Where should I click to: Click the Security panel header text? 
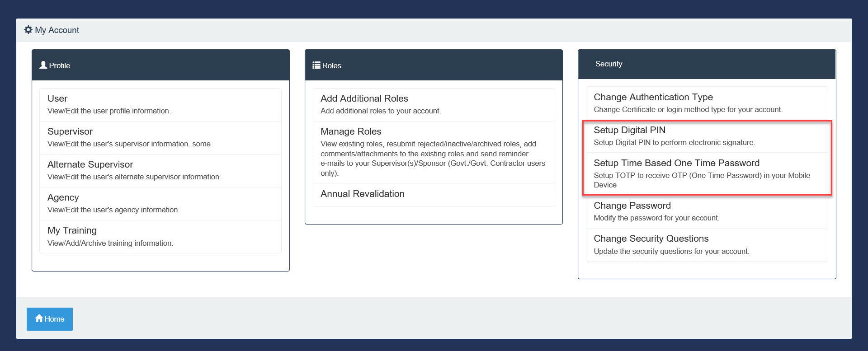(609, 64)
